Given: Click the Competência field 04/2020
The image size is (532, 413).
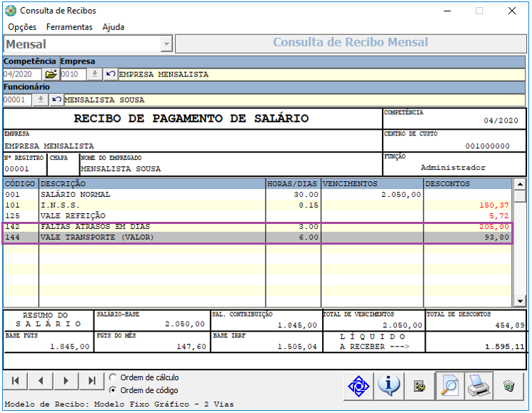Looking at the screenshot, I should click(x=22, y=74).
